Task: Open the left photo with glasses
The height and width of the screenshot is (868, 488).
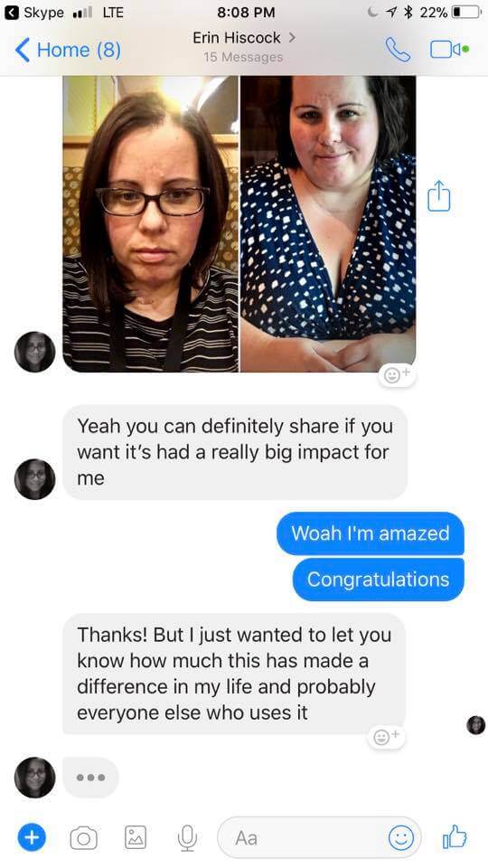Action: tap(151, 223)
